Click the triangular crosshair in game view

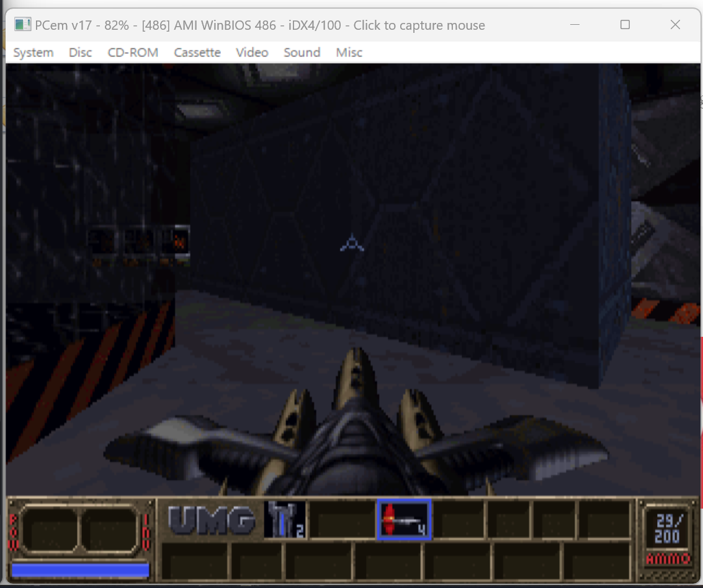352,243
